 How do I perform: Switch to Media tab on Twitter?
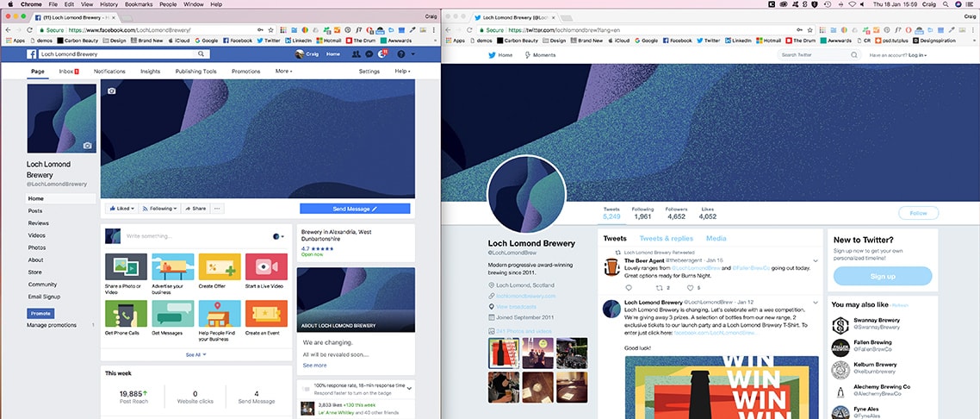[716, 238]
